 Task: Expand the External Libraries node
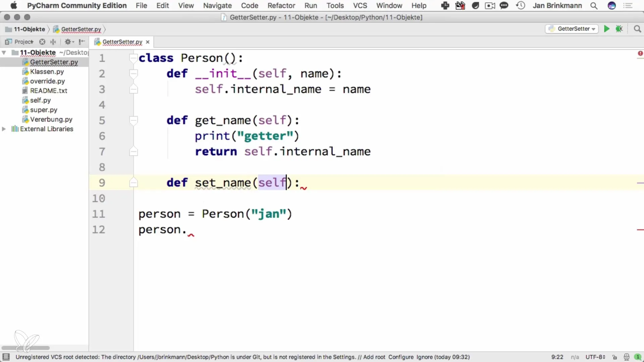[4, 129]
